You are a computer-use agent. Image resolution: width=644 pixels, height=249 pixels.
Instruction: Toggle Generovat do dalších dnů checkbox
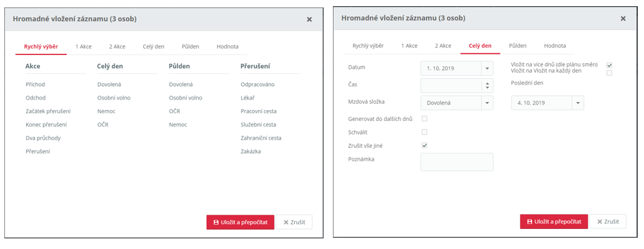click(425, 118)
